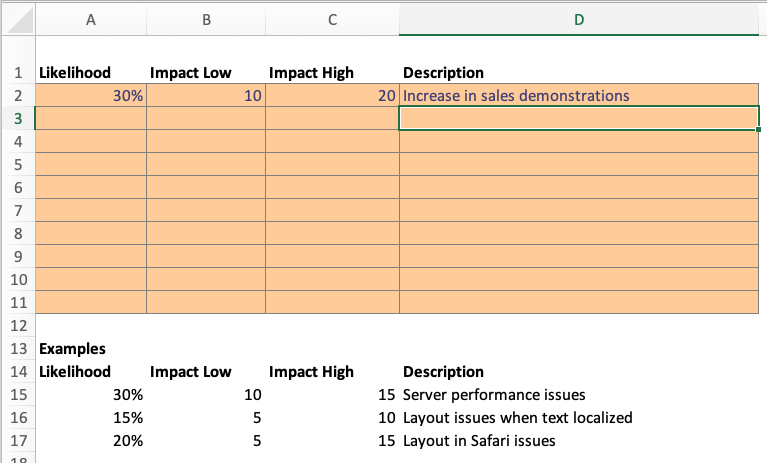Select the Examples label cell
The height and width of the screenshot is (463, 767).
point(91,349)
